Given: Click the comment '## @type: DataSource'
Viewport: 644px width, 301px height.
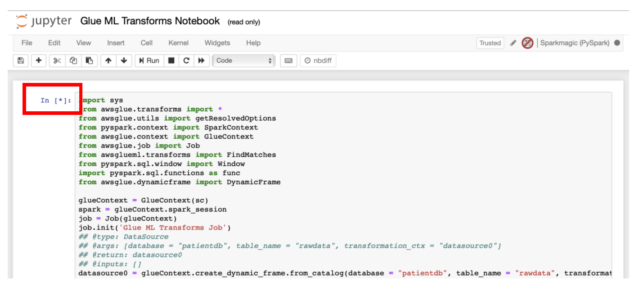Looking at the screenshot, I should 123,237.
